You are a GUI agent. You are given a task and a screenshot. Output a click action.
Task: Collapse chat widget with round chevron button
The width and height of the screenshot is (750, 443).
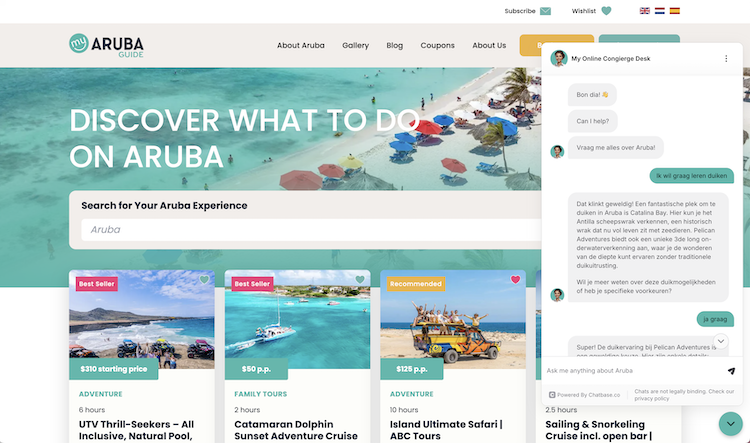point(730,424)
